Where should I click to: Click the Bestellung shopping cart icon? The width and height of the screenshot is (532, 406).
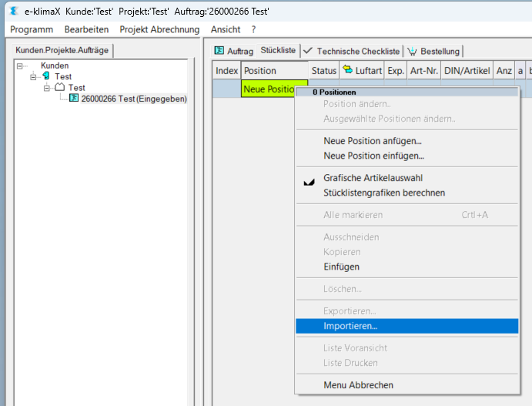pos(412,52)
